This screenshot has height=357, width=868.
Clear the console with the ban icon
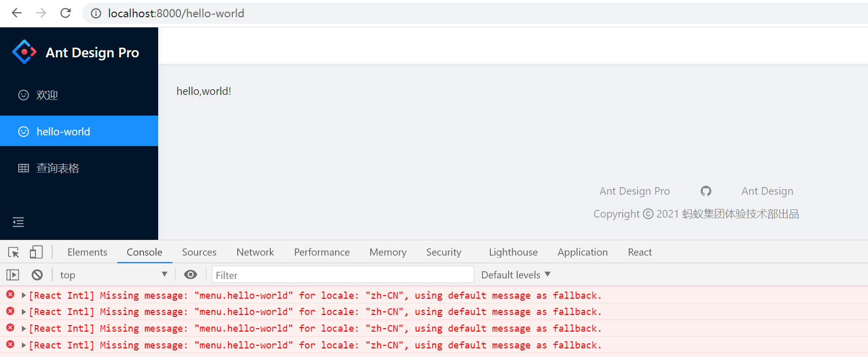[x=37, y=275]
